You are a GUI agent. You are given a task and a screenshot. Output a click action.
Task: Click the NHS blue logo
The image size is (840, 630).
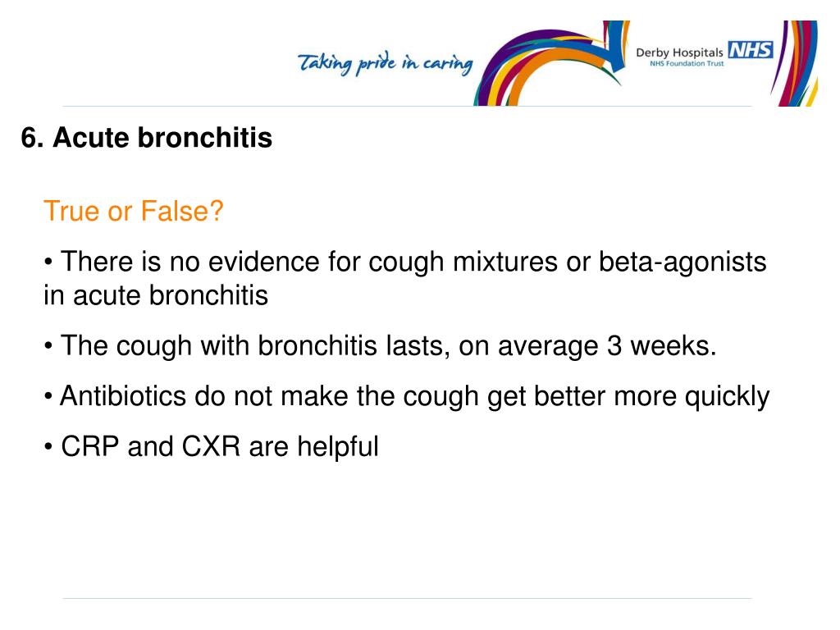[x=750, y=50]
